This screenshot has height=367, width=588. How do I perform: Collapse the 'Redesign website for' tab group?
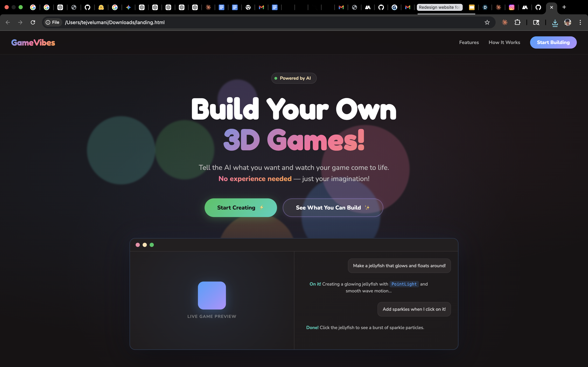pos(439,7)
